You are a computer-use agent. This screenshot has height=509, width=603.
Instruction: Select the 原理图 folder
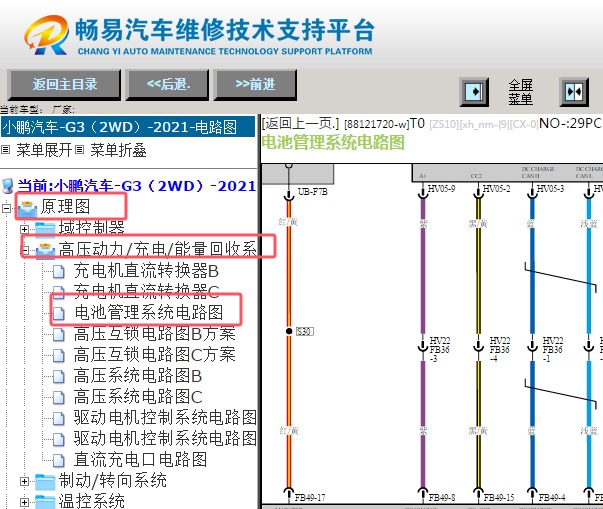point(65,206)
